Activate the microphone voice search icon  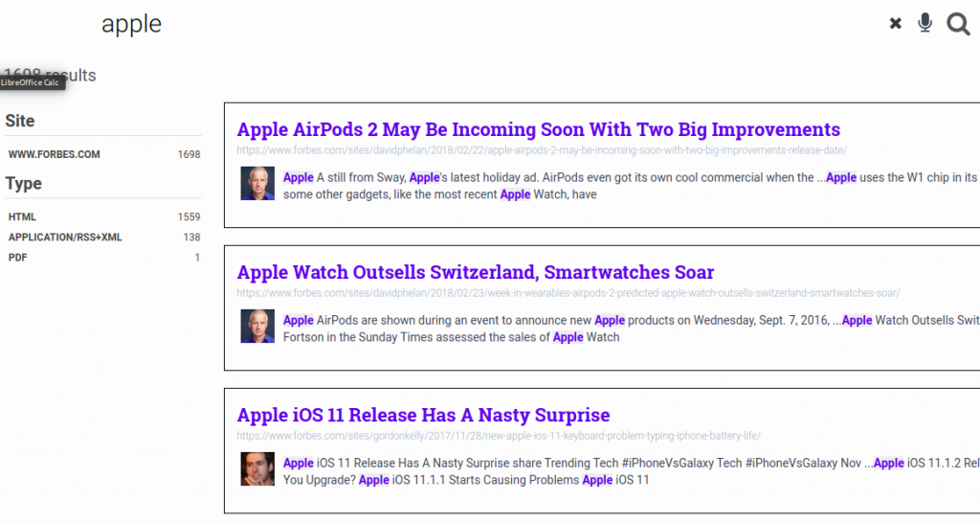[x=924, y=23]
